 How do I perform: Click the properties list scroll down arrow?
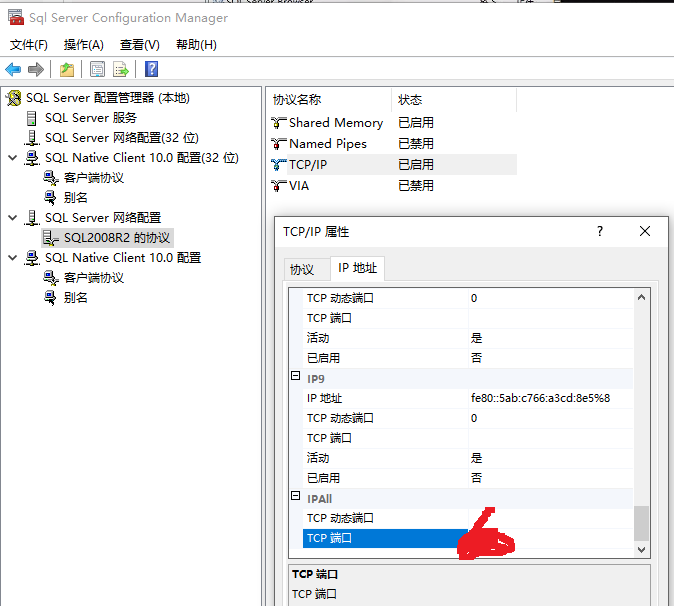641,550
